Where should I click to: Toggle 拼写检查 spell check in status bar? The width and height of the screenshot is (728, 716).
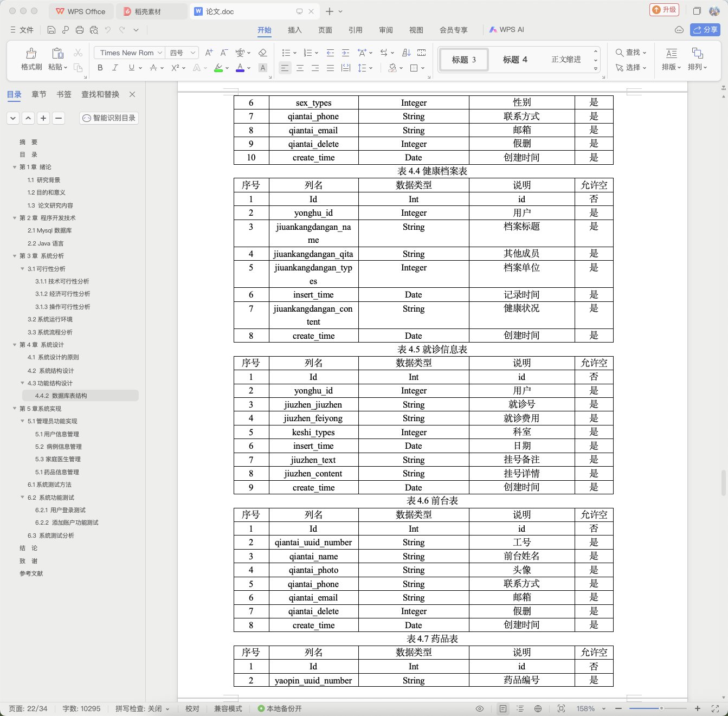click(x=142, y=708)
